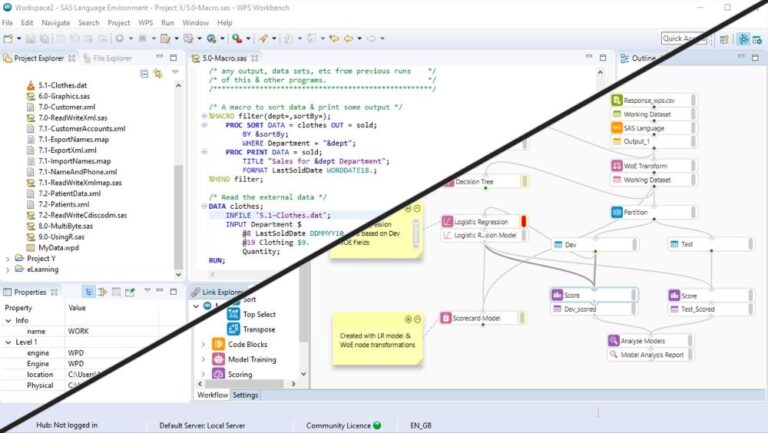Click the green and red run icon in toolbar
This screenshot has height=433, width=768.
(237, 39)
